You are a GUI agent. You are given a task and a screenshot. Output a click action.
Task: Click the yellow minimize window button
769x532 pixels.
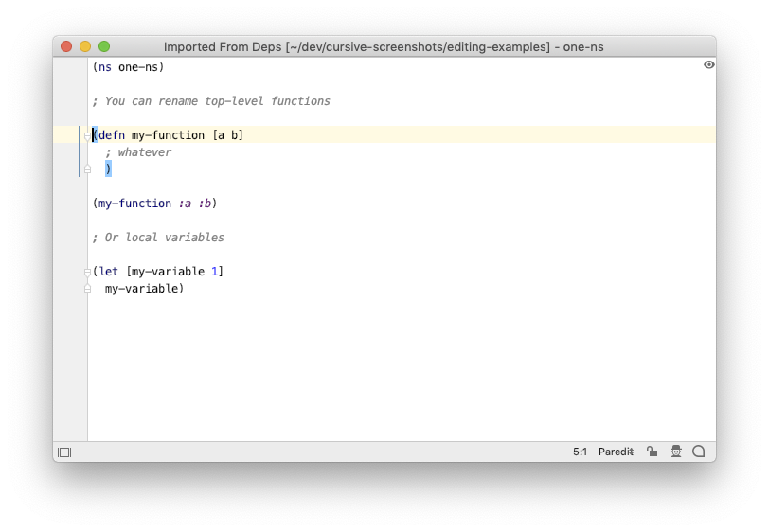85,46
